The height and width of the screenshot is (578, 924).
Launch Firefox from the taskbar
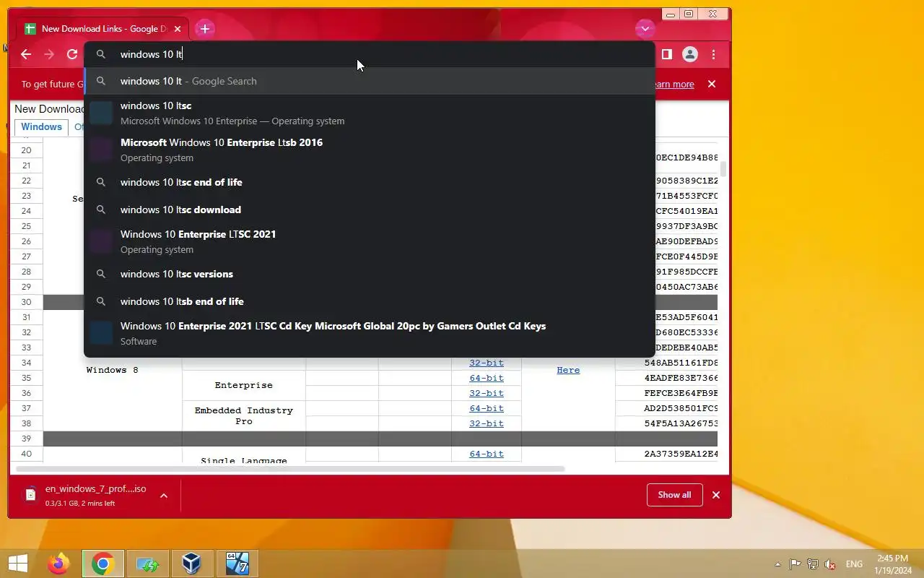click(58, 564)
